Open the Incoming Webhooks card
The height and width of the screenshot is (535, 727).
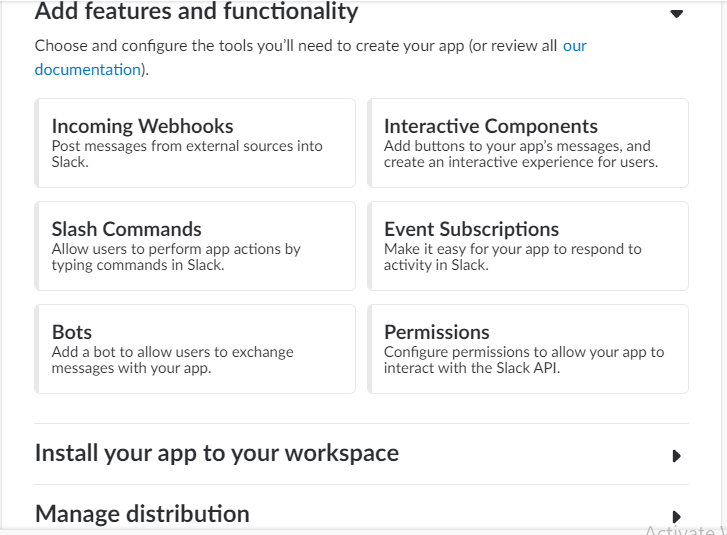[195, 143]
